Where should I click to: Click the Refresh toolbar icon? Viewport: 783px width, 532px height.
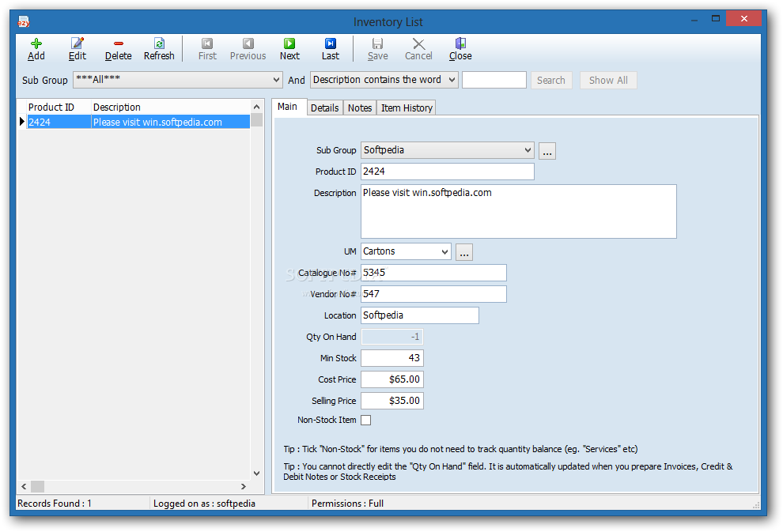tap(159, 43)
